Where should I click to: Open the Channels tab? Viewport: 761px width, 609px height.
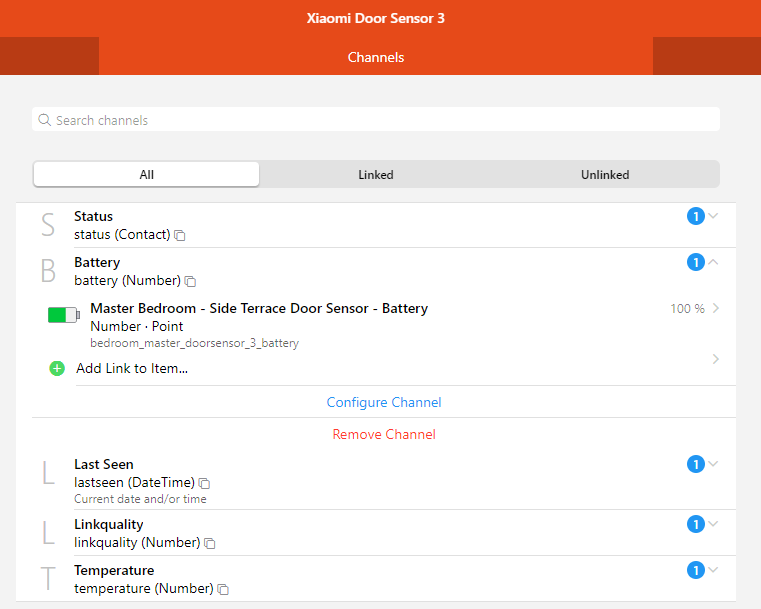(376, 57)
